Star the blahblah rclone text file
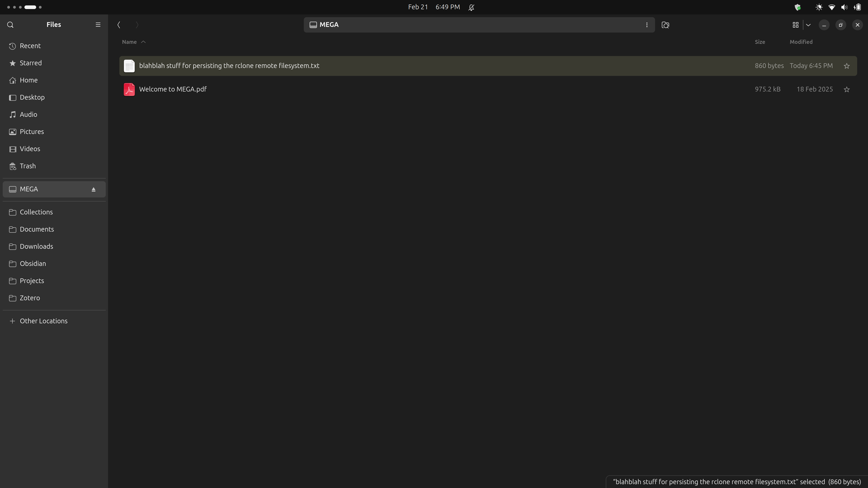The image size is (868, 488). tap(847, 66)
